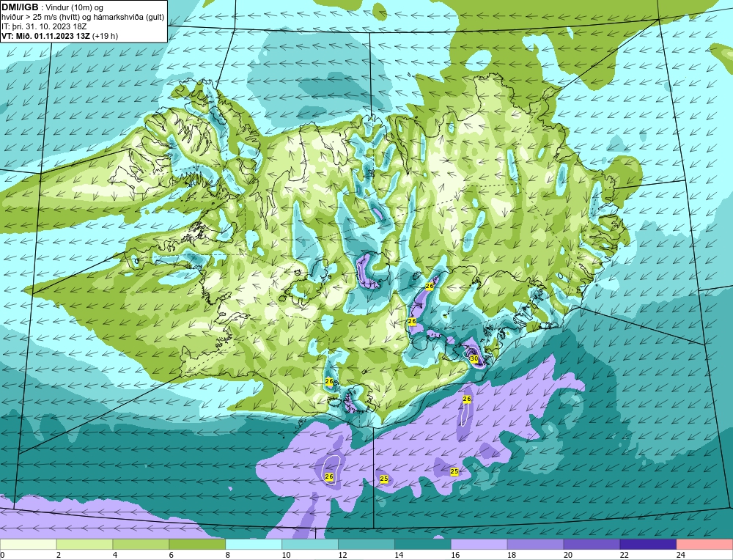Screen dimensions: 733x560
Task: Select the medium green 4–6 m/s legend swatch
Action: (x=141, y=545)
